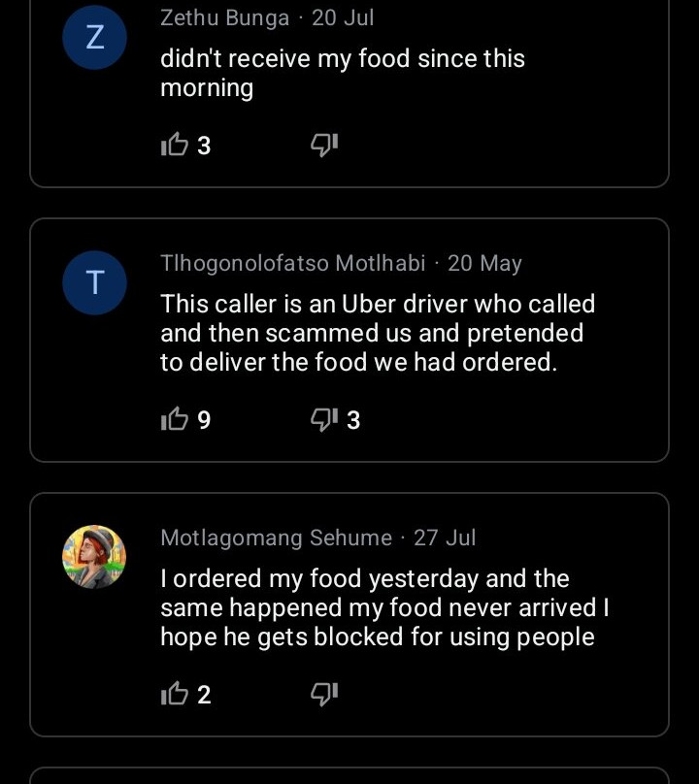This screenshot has height=784, width=699.
Task: Like Motlagomang Sehume's comment
Action: 175,695
